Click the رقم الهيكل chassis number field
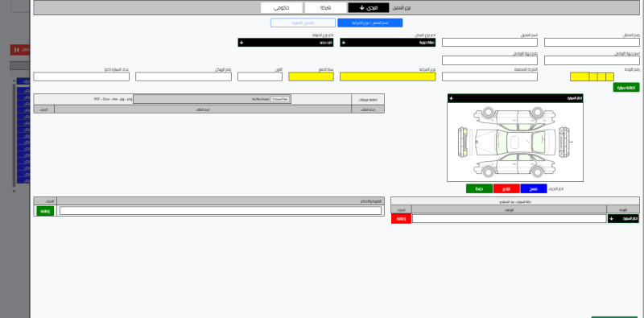644x318 pixels. click(x=184, y=76)
